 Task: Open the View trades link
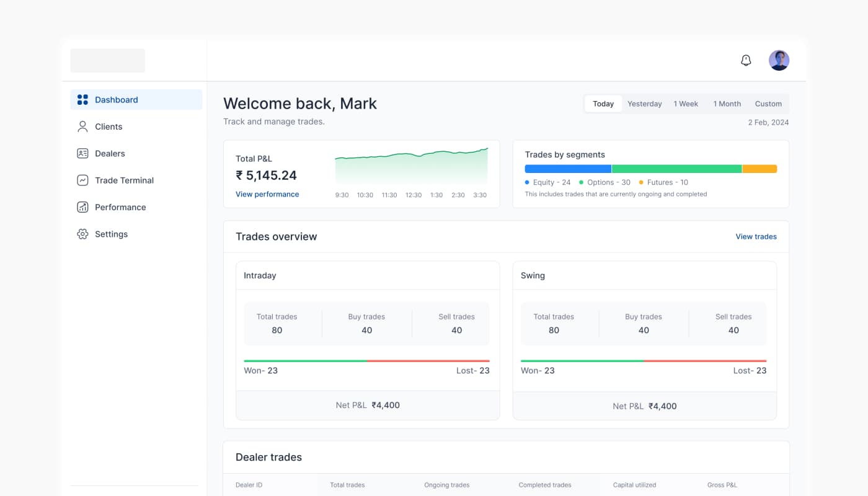(x=756, y=236)
